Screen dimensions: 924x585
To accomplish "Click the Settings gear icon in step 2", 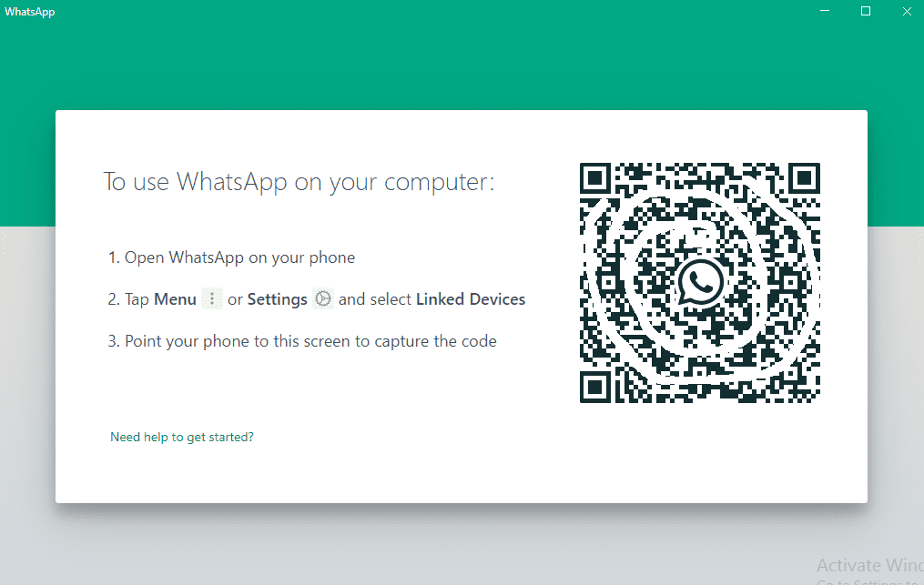I will [323, 298].
